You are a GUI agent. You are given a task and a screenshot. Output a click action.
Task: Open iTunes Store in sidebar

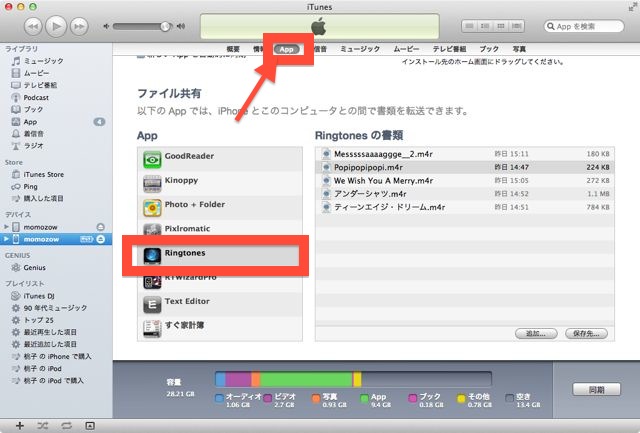(56, 174)
